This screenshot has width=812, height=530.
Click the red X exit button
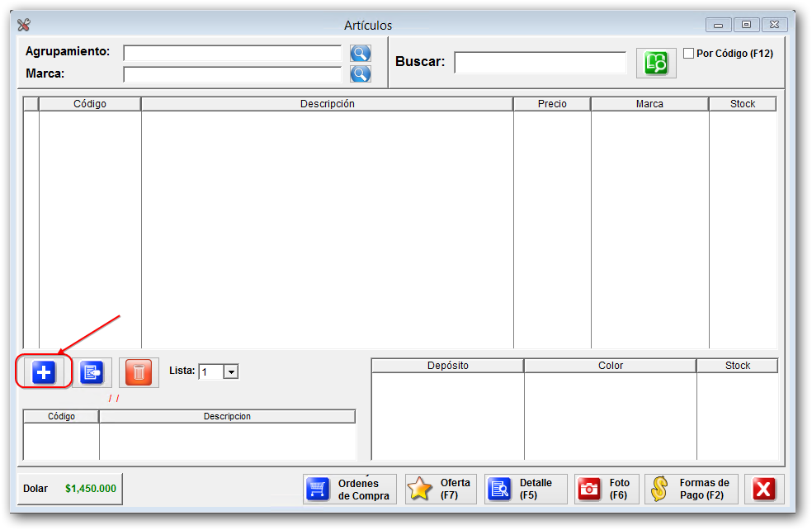764,489
